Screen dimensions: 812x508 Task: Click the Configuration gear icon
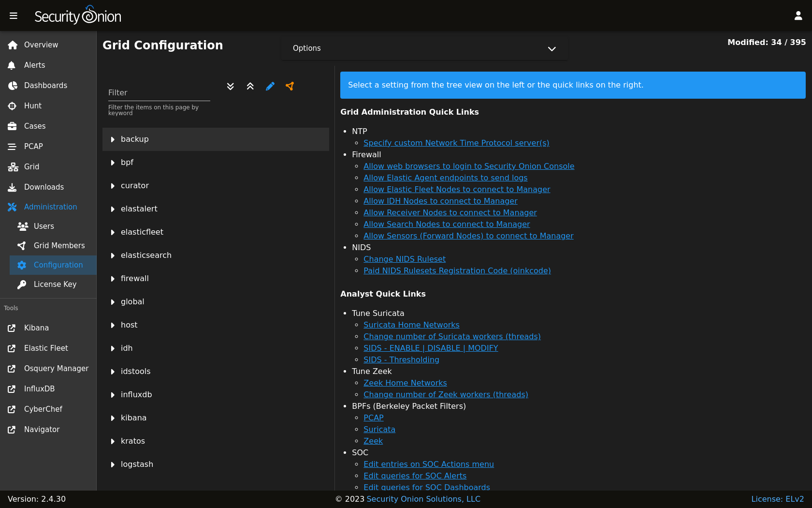tap(22, 265)
